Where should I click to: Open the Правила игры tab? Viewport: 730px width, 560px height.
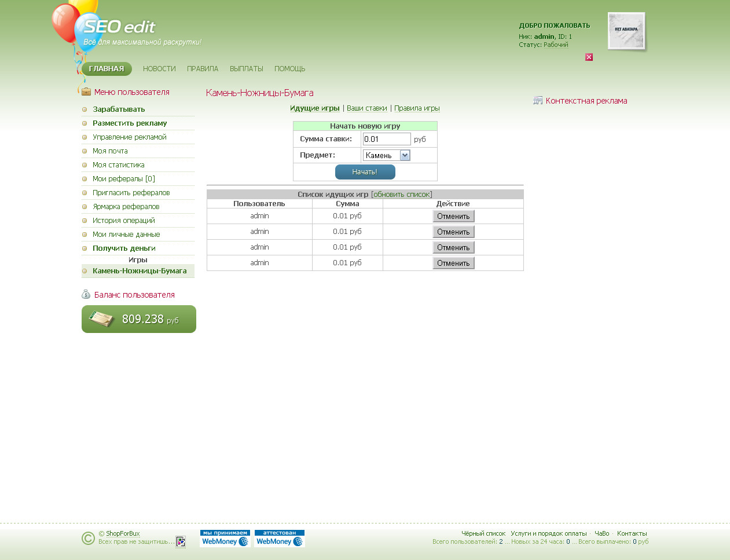(417, 108)
